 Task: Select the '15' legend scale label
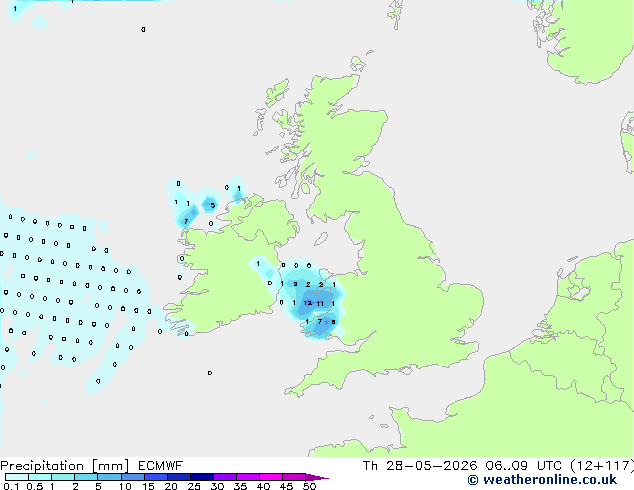click(x=148, y=486)
